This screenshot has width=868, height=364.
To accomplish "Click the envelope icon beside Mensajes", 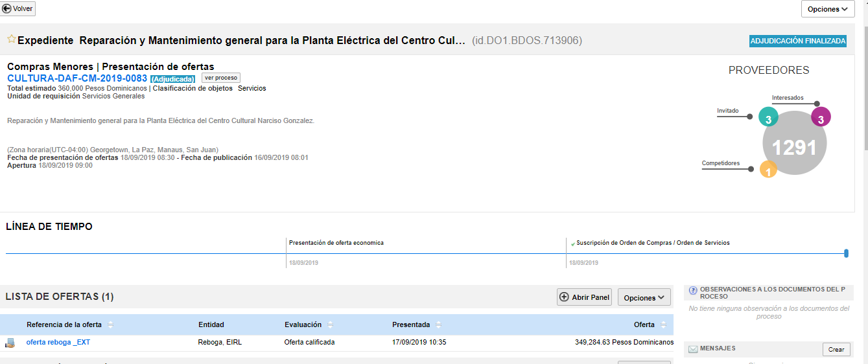I will (693, 349).
